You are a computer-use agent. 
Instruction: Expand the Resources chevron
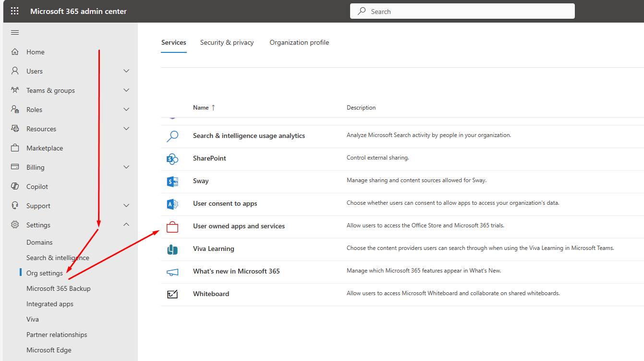point(126,129)
